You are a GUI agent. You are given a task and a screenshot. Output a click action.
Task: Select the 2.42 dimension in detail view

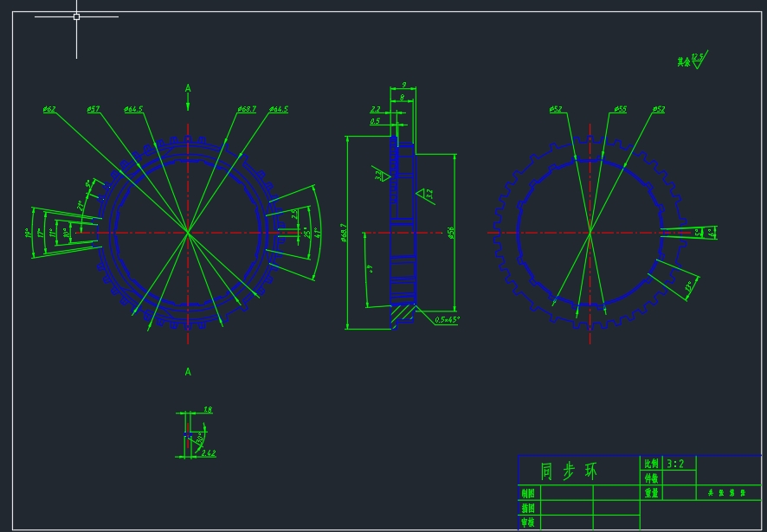coord(209,453)
